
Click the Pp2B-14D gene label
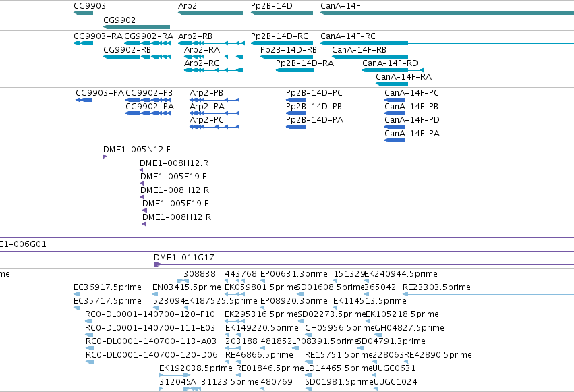point(272,6)
